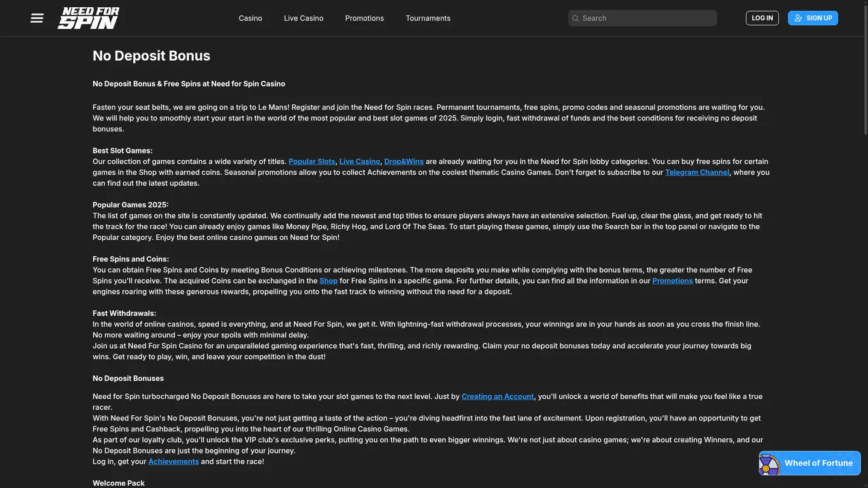Viewport: 868px width, 488px height.
Task: Click the LOG IN button
Action: coord(763,18)
